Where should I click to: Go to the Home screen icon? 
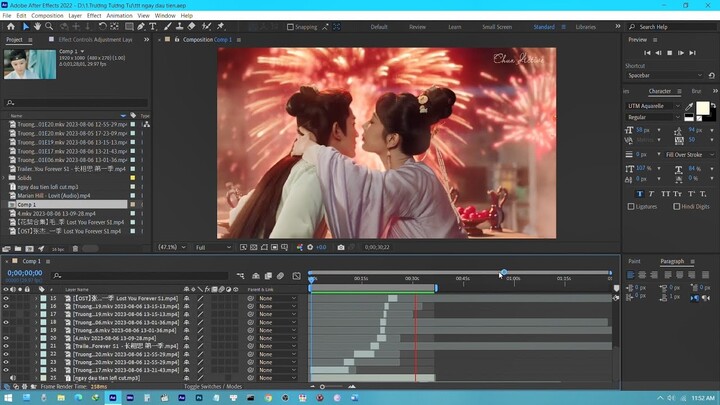[x=11, y=27]
